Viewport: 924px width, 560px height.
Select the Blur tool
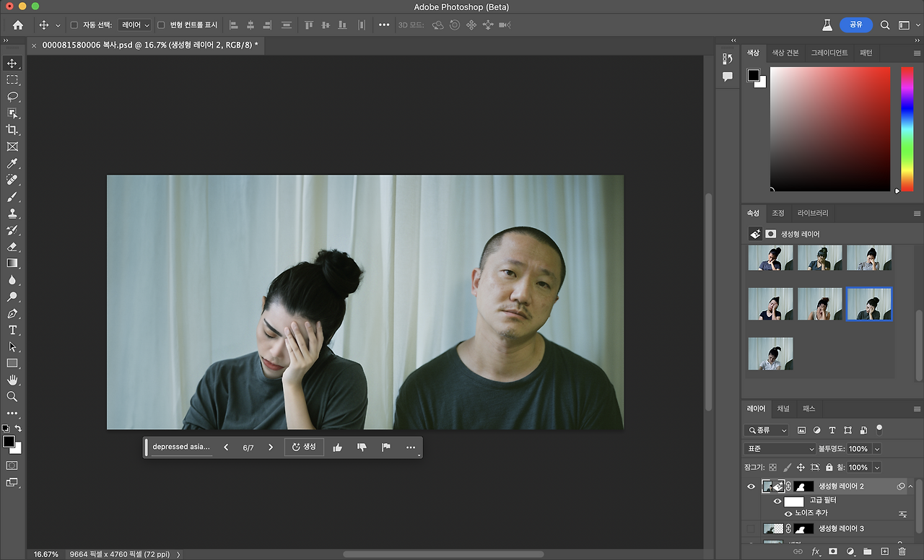12,280
